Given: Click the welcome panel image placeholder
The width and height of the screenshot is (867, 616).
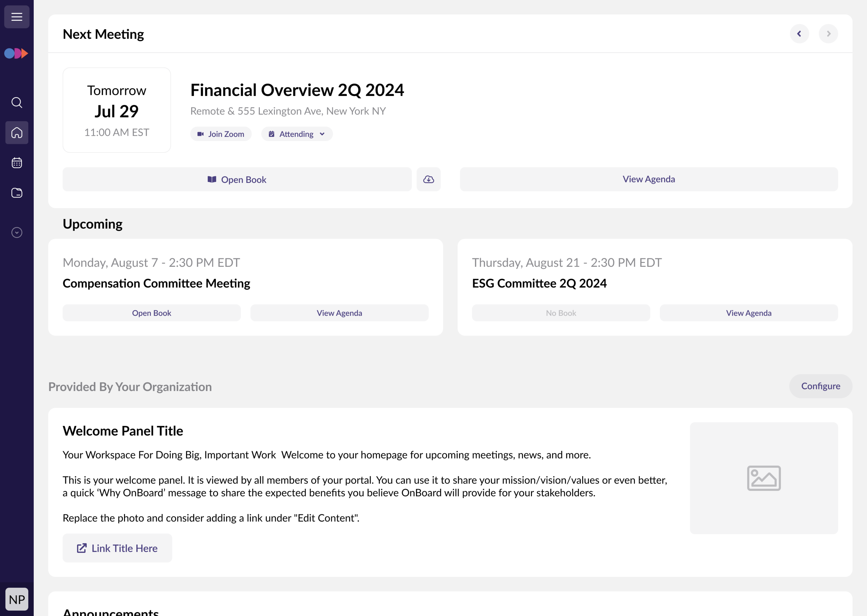Looking at the screenshot, I should pyautogui.click(x=763, y=478).
